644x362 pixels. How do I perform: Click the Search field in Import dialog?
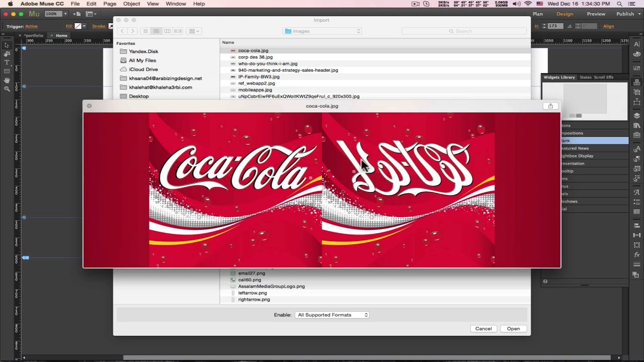click(x=463, y=31)
